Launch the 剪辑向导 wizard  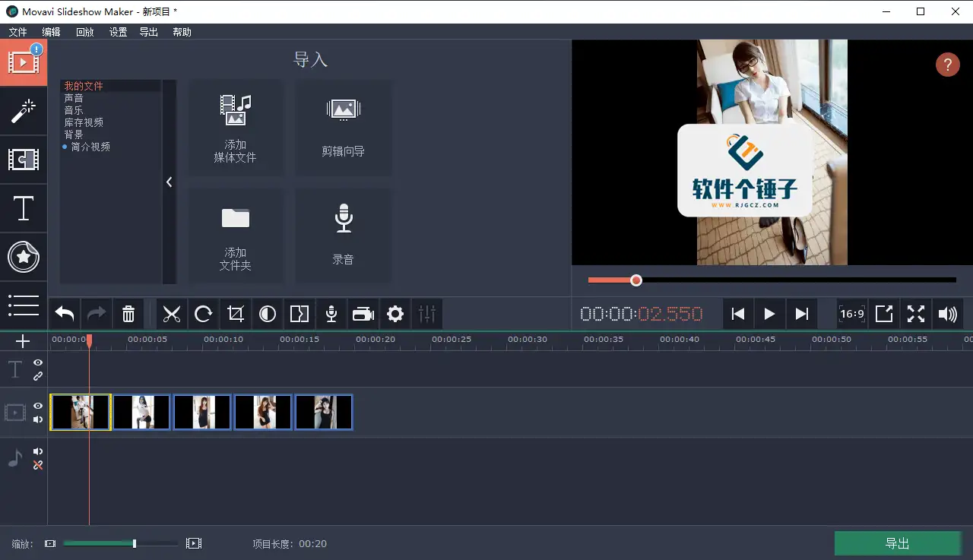(344, 128)
